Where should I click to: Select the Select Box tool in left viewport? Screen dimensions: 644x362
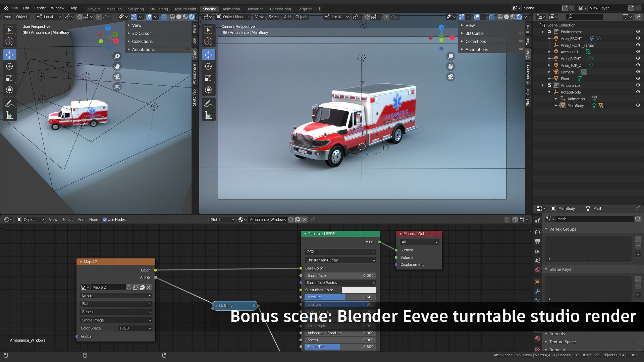(9, 30)
